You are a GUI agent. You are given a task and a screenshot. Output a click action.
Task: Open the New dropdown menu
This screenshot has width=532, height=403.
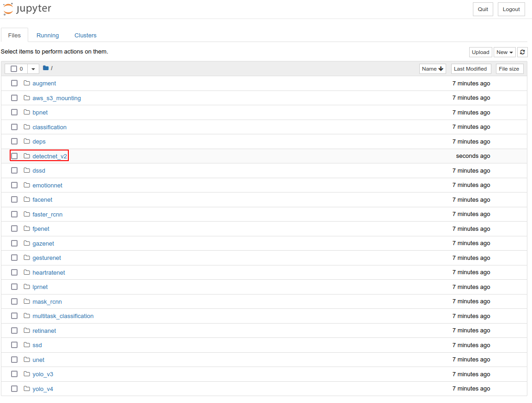504,52
